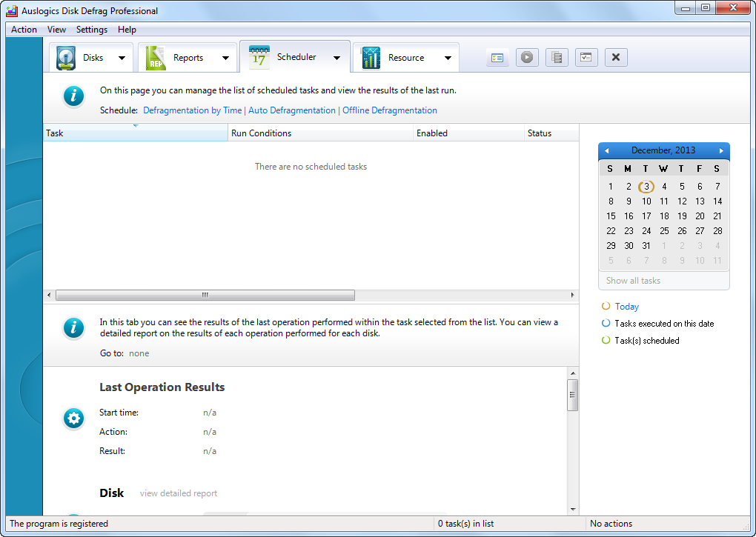Image resolution: width=756 pixels, height=537 pixels.
Task: Open the Action menu
Action: pyautogui.click(x=24, y=30)
